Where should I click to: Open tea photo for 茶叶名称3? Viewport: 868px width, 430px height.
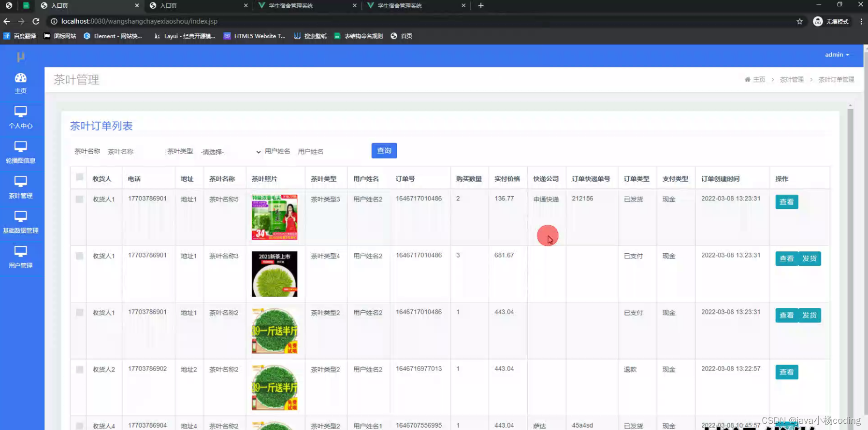pyautogui.click(x=275, y=274)
